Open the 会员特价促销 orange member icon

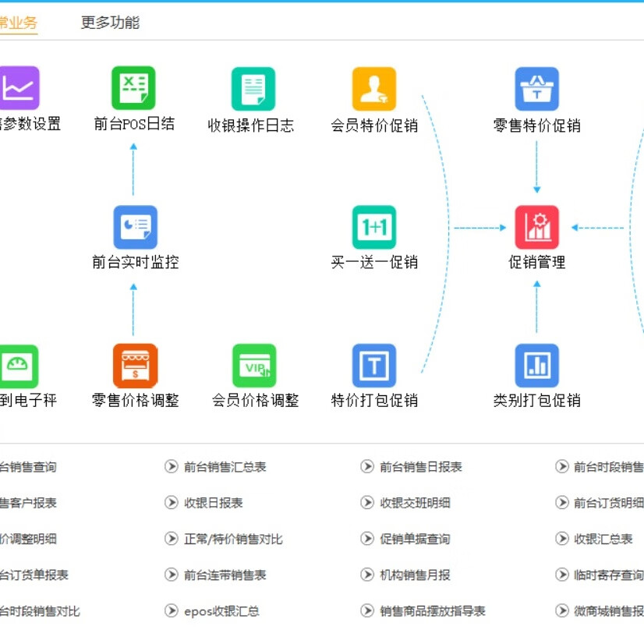(374, 89)
